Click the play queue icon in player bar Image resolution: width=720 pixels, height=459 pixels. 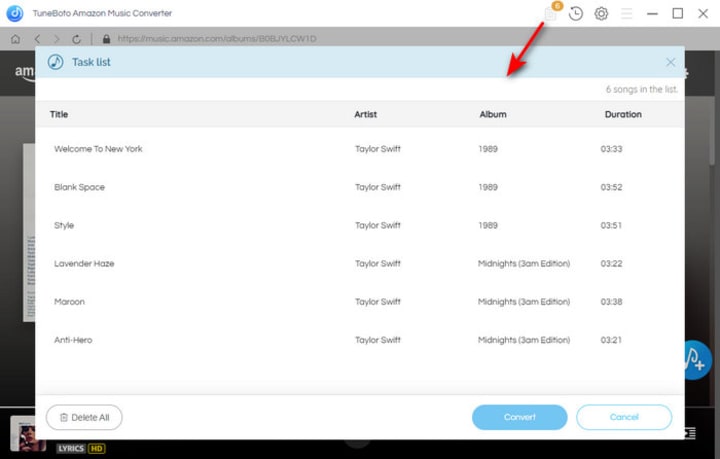point(690,433)
